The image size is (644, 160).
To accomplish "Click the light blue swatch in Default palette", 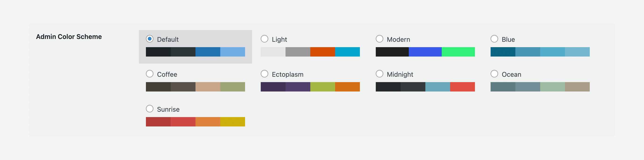I will pos(232,52).
